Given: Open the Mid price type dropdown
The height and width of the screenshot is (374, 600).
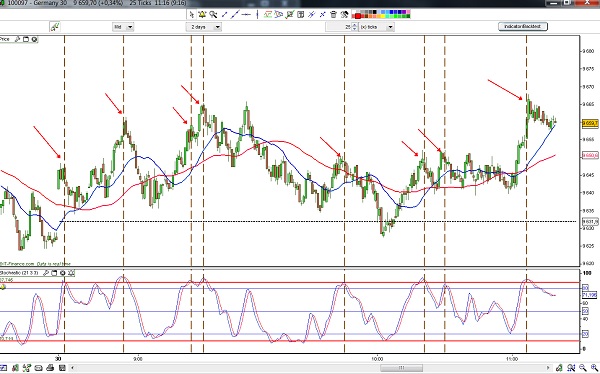Looking at the screenshot, I should [x=130, y=27].
